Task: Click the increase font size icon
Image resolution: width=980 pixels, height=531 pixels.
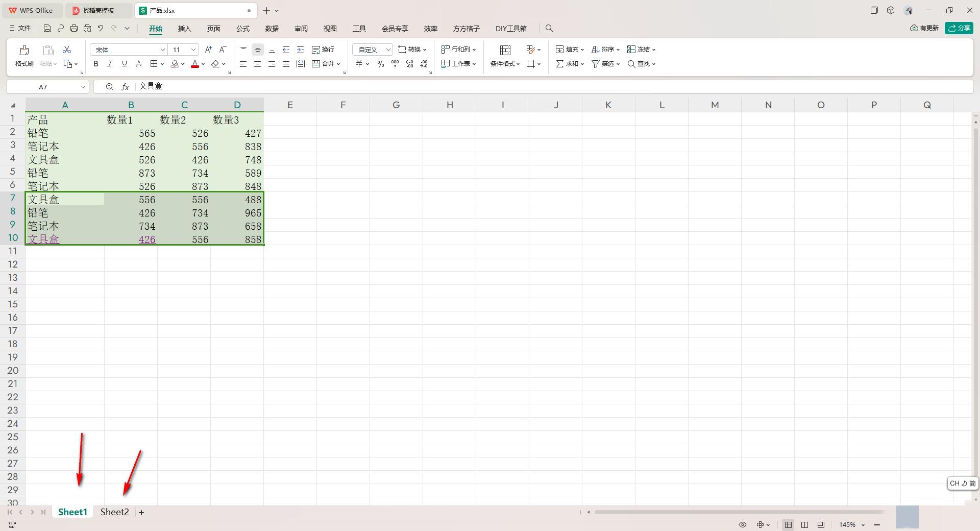Action: [x=208, y=50]
